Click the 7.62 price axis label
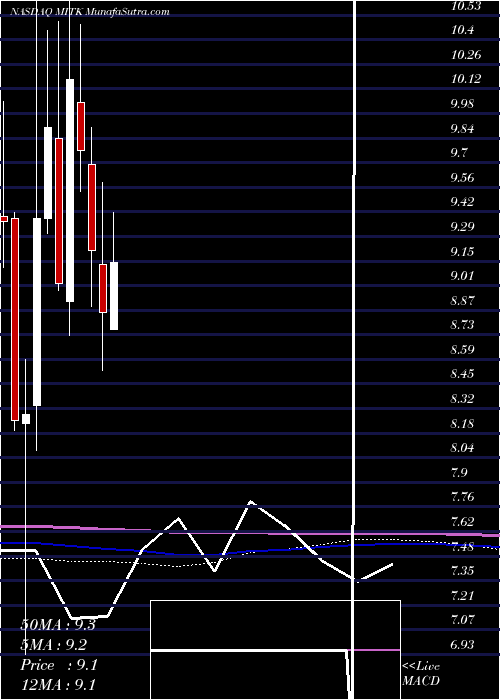500x700 pixels. click(464, 521)
